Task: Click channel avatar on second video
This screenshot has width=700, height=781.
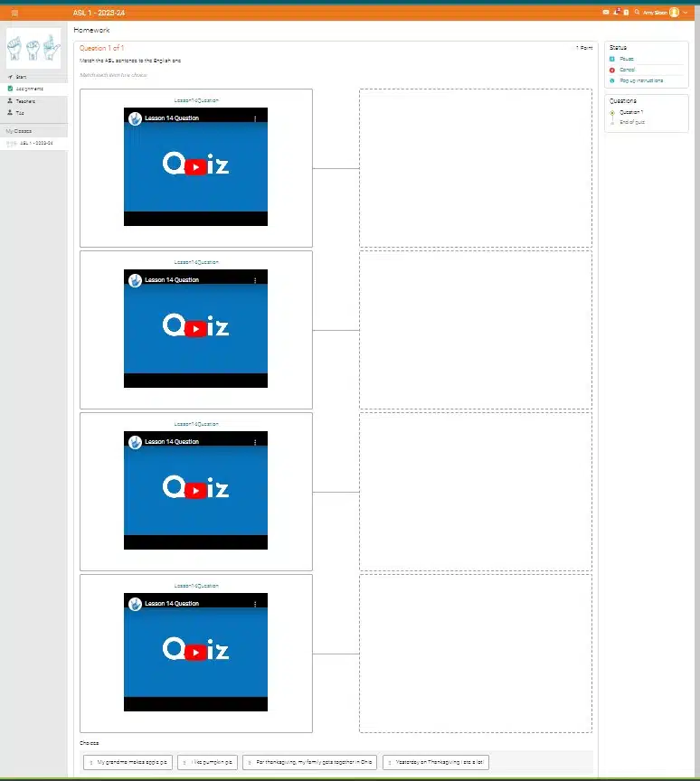Action: (135, 280)
